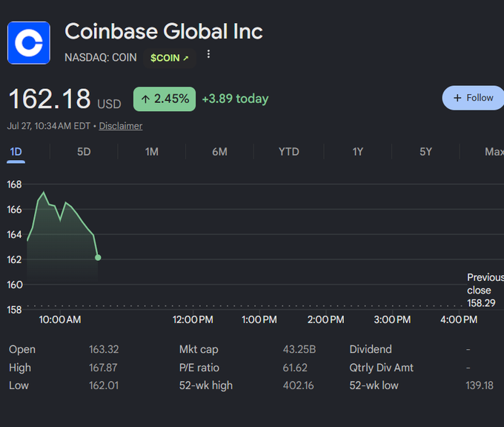Click the 3:00 PM axis label
This screenshot has height=427, width=504.
click(x=392, y=320)
